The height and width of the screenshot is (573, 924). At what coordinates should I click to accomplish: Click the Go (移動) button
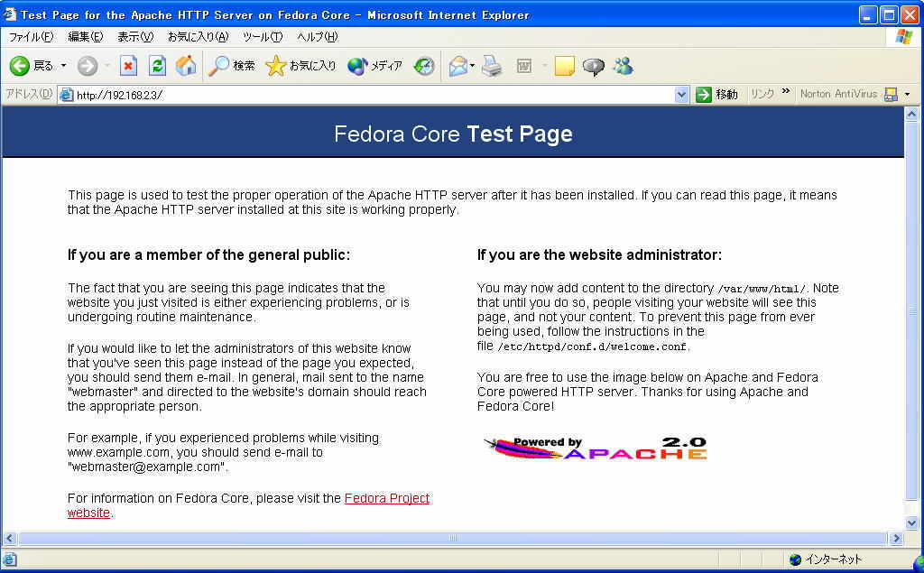coord(716,95)
